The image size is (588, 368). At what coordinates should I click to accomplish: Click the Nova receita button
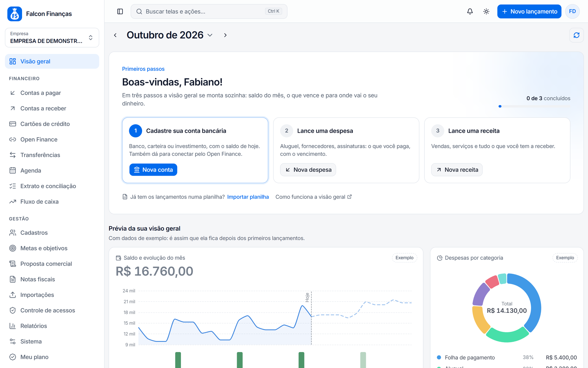coord(457,170)
